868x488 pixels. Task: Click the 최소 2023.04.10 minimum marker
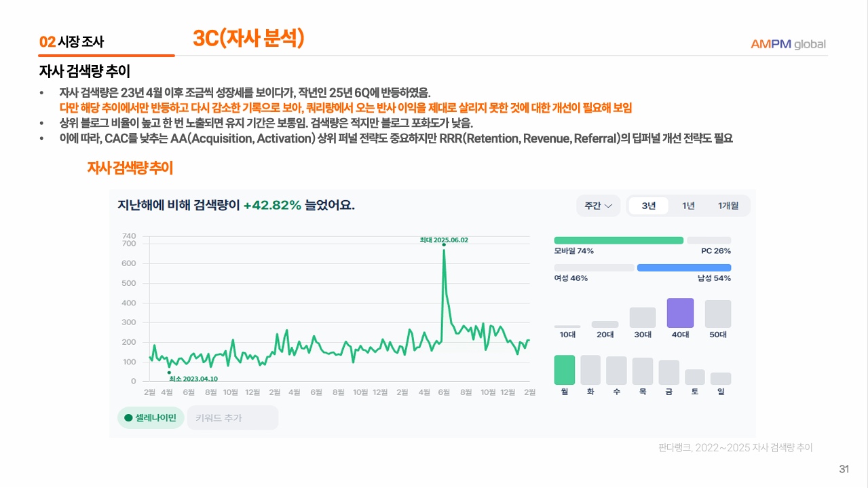[x=169, y=373]
